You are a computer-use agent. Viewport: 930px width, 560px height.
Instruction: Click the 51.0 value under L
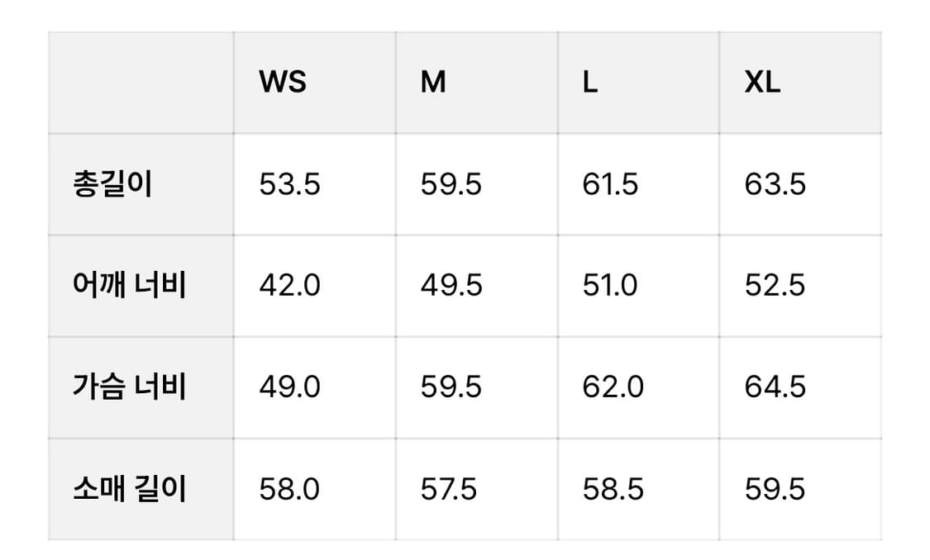[x=610, y=286]
